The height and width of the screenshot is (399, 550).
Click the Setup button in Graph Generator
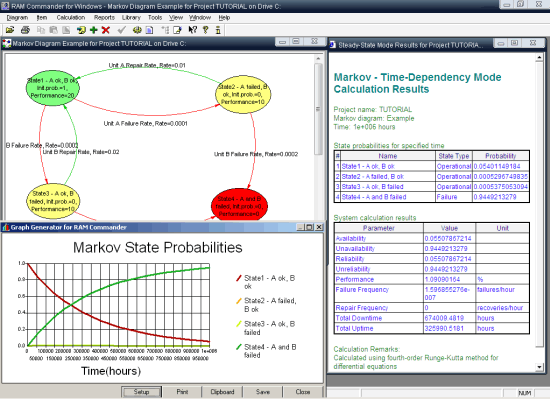[141, 392]
